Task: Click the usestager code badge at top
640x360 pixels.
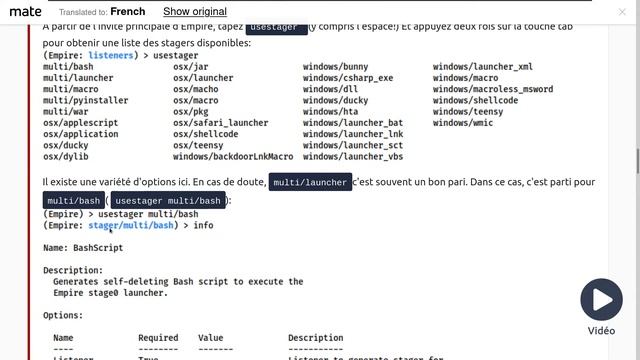Action: click(276, 28)
